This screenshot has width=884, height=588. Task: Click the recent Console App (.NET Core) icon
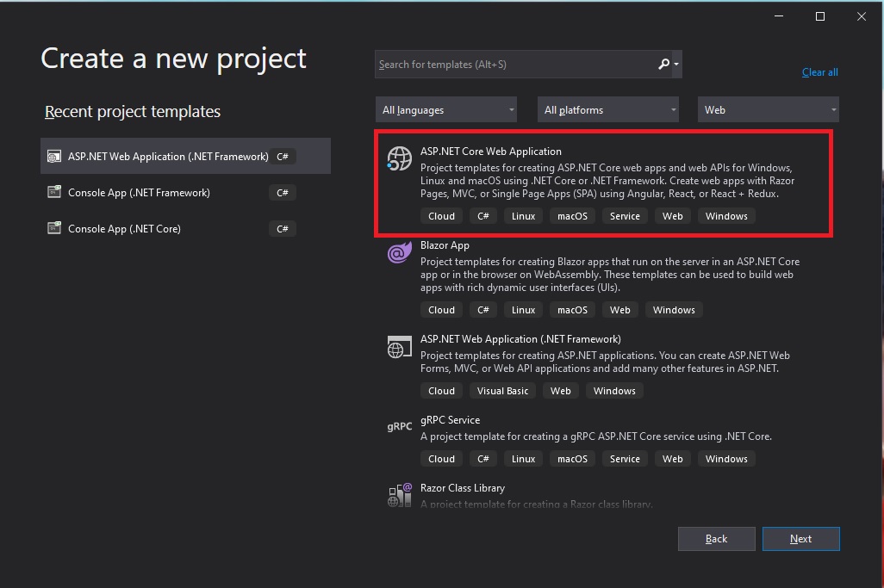54,228
